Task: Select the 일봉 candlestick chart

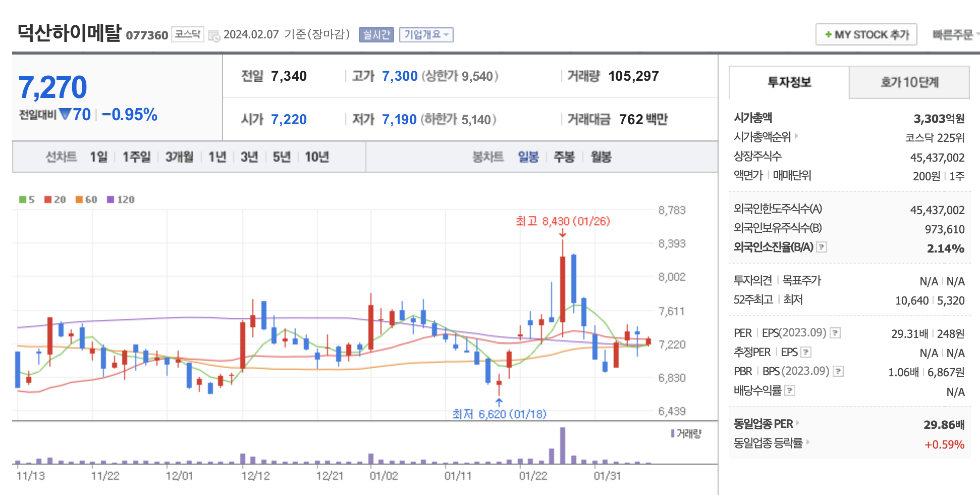Action: tap(528, 157)
